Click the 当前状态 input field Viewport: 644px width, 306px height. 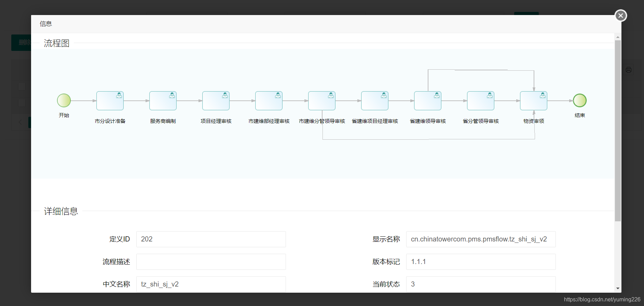(x=481, y=284)
